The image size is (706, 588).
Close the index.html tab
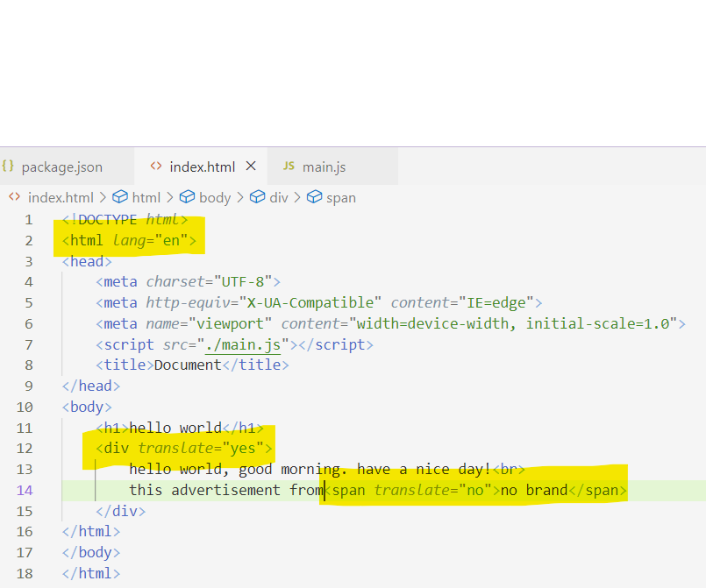pyautogui.click(x=251, y=166)
